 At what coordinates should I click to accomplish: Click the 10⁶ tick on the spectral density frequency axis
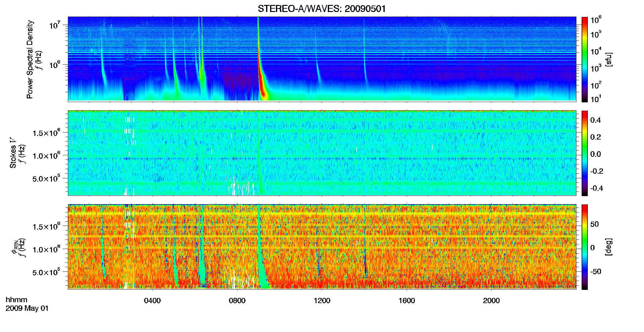[x=54, y=65]
